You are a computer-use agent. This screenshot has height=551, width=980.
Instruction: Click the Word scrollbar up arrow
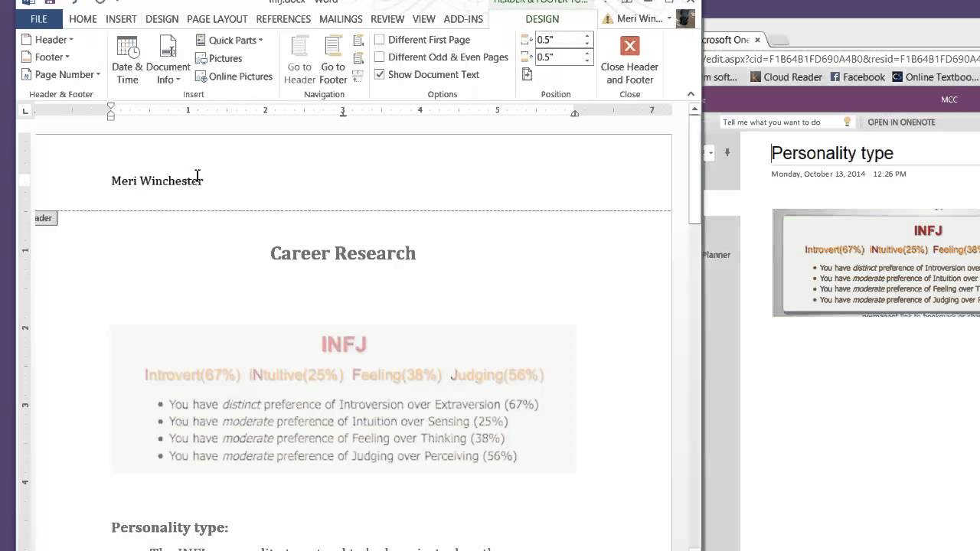[694, 109]
